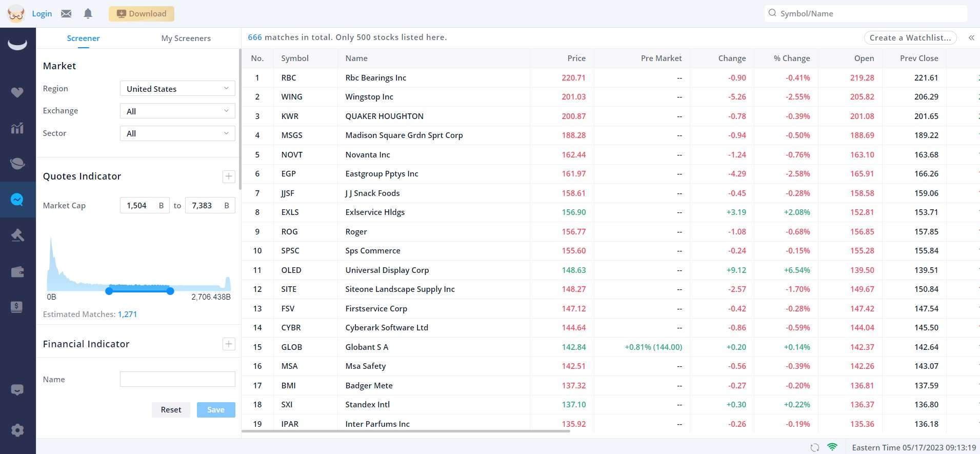This screenshot has width=980, height=454.
Task: Sort by the % Change column header
Action: (x=792, y=58)
